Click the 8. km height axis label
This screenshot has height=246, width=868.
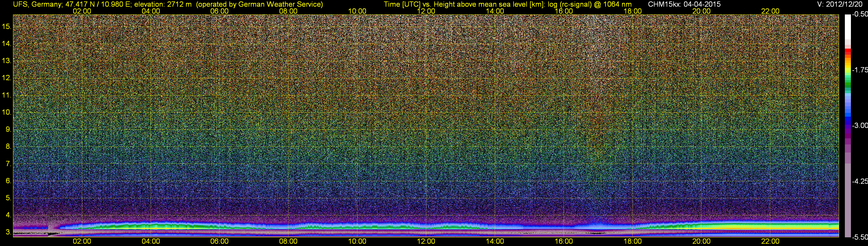8,147
